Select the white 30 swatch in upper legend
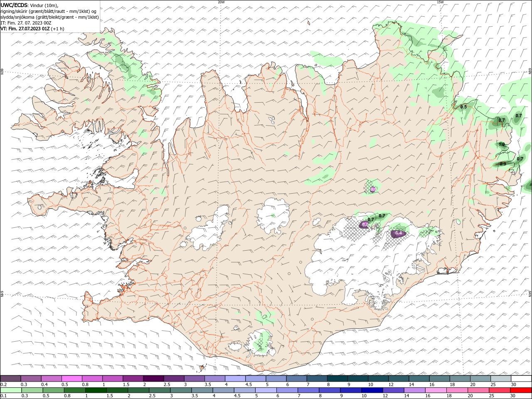Viewport: 532px width, 399px height. (521, 379)
